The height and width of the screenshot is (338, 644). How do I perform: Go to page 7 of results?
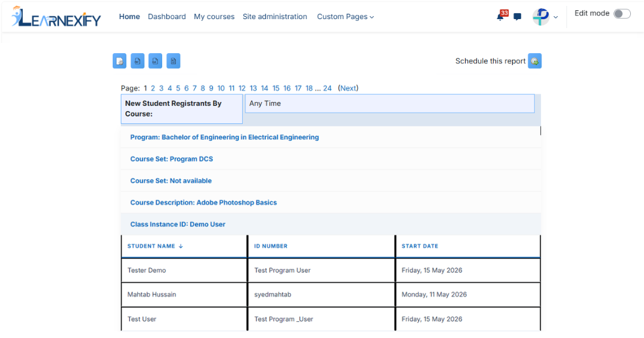194,88
